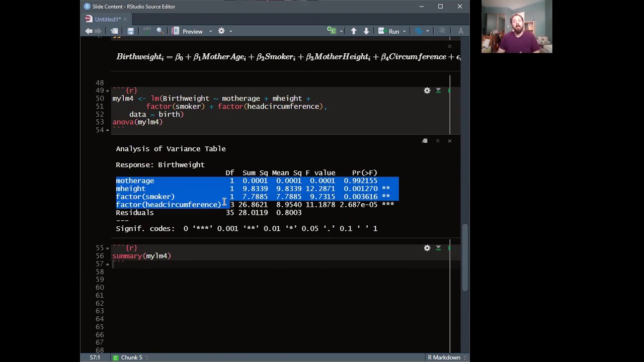
Task: Open chunk options gear on line 49 chunk
Action: tap(427, 90)
